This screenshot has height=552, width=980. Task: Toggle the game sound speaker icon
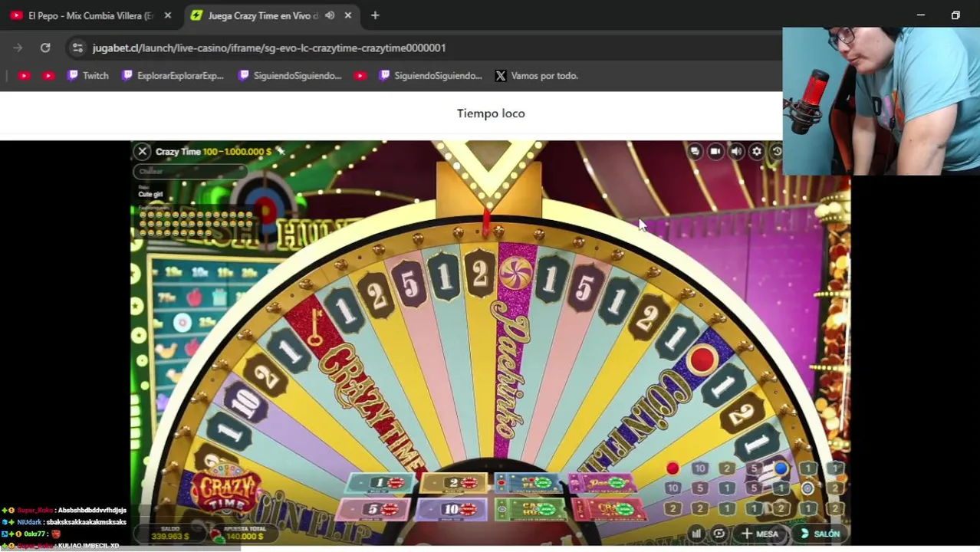tap(736, 152)
